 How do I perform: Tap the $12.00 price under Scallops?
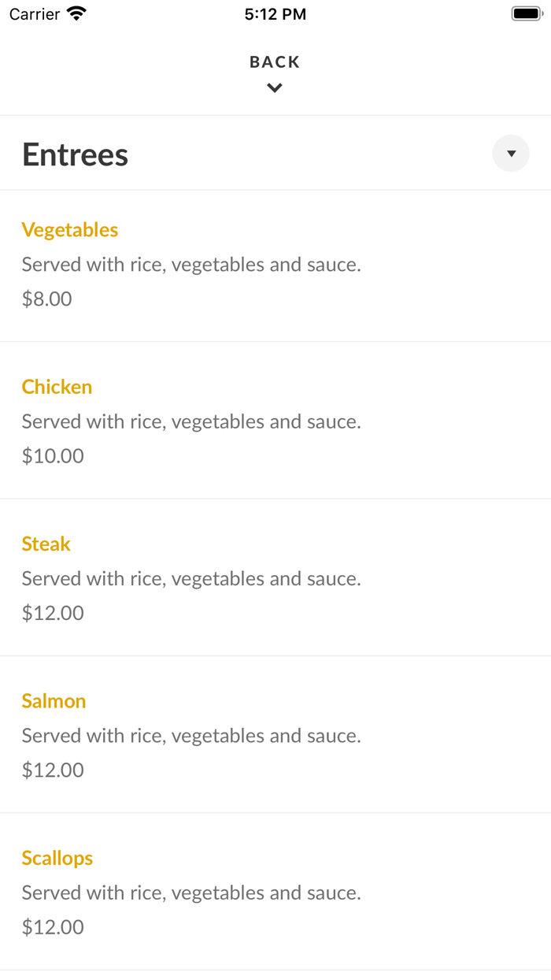(53, 926)
